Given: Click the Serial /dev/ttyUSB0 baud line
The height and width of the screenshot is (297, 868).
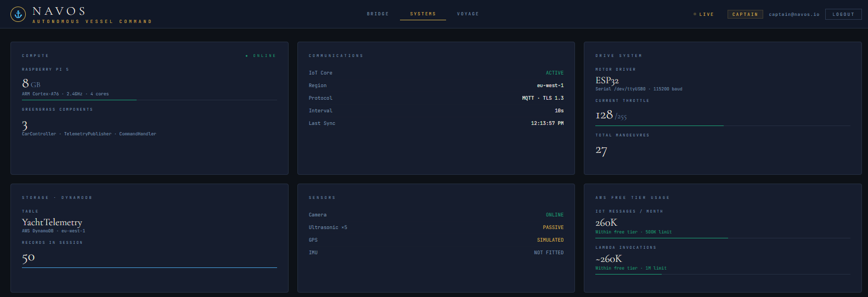Looking at the screenshot, I should [639, 89].
